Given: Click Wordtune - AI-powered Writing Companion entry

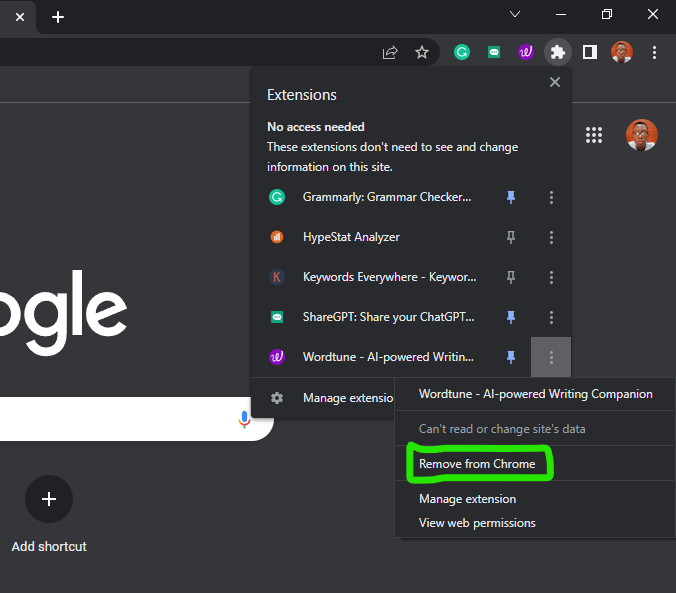Looking at the screenshot, I should coord(535,394).
